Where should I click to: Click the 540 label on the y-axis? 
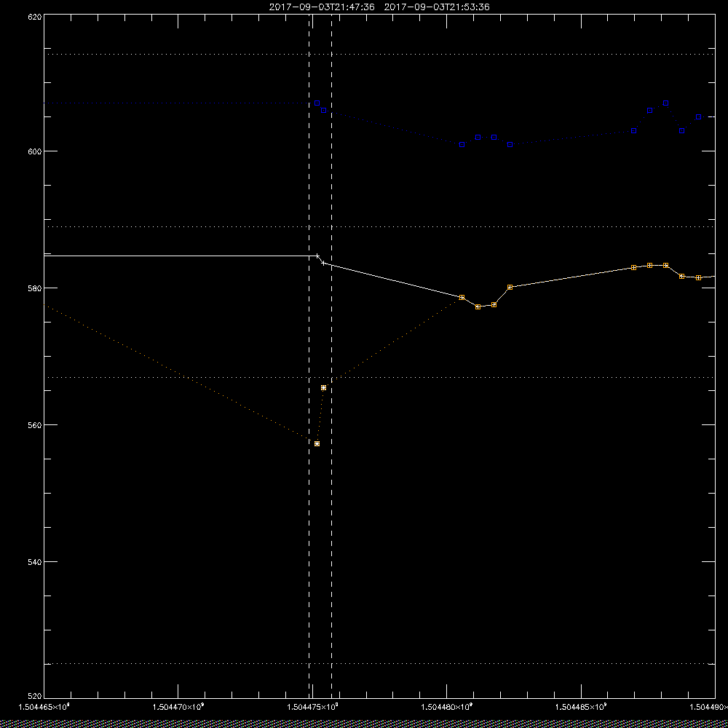coord(35,561)
